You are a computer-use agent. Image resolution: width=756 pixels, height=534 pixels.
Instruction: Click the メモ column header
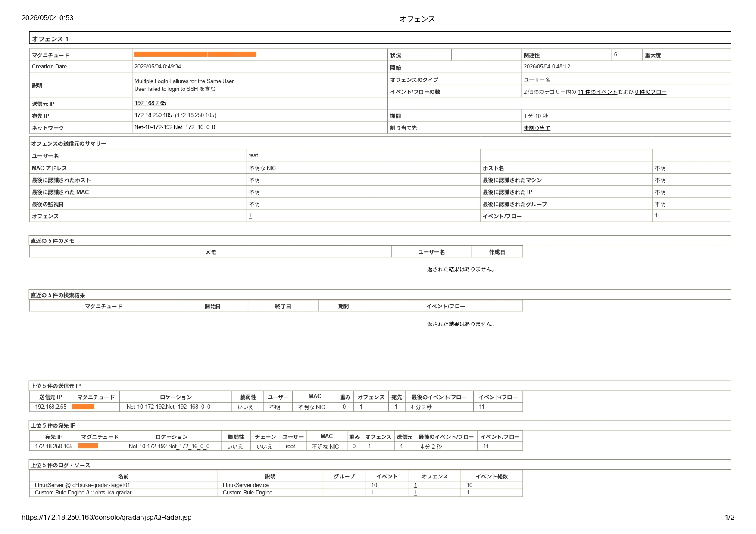[x=210, y=252]
